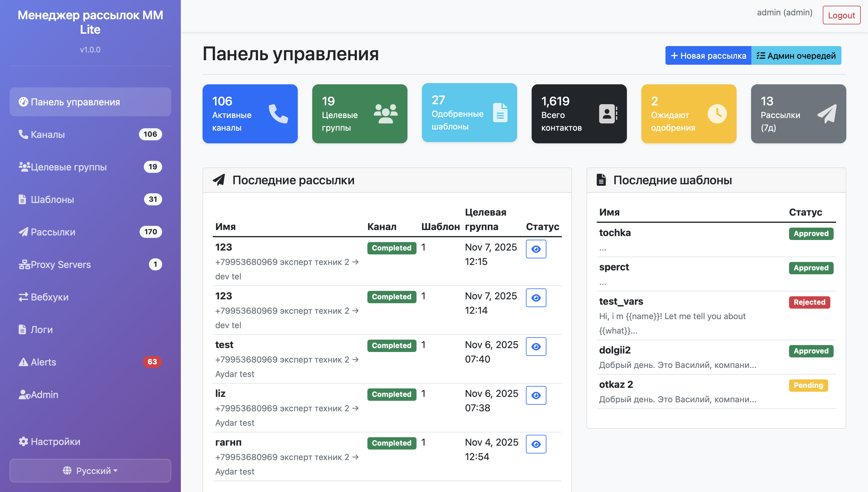
Task: View the test campaign via eye icon
Action: click(x=536, y=347)
